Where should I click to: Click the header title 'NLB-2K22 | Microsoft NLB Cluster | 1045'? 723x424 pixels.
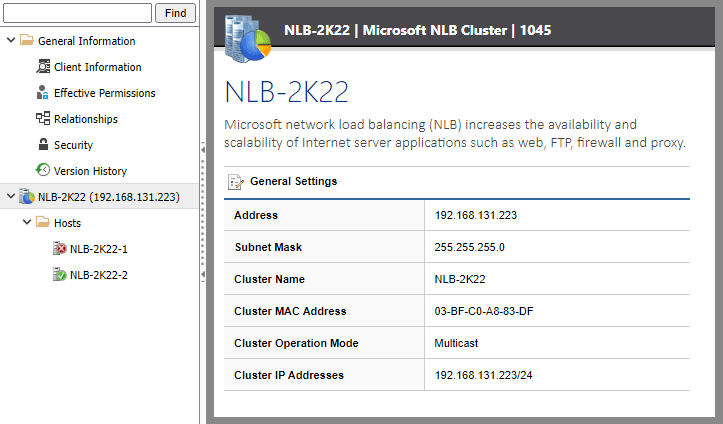[x=417, y=30]
